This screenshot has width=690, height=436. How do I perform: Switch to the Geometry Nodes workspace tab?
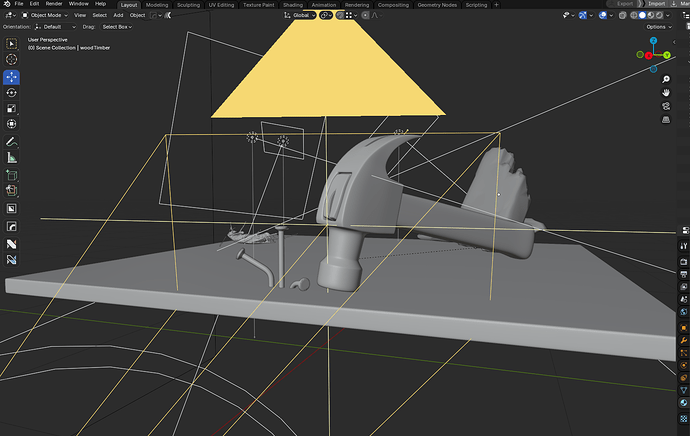click(437, 5)
